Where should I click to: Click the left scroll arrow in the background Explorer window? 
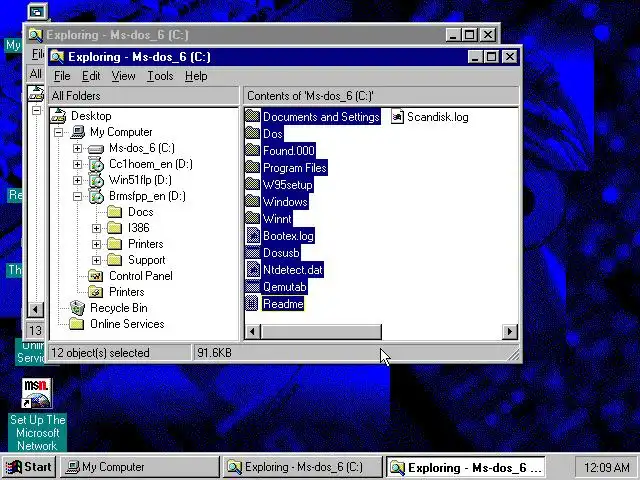point(35,309)
